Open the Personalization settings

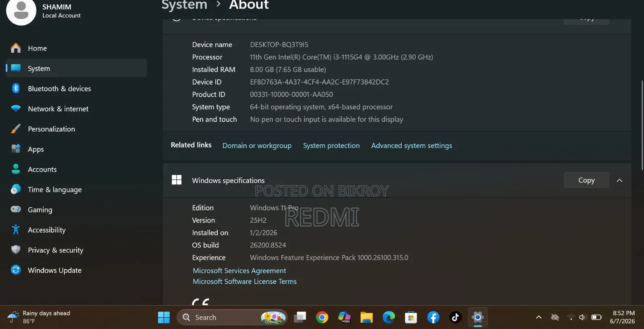pyautogui.click(x=76, y=129)
